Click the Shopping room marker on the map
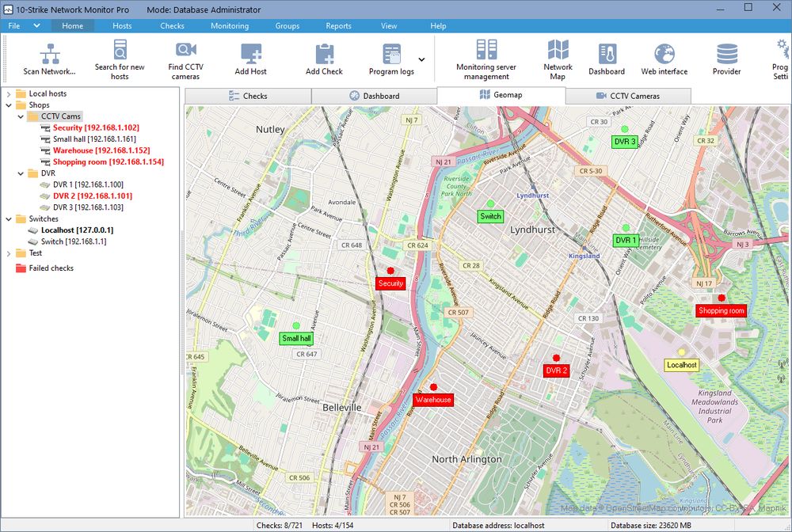 (x=721, y=310)
